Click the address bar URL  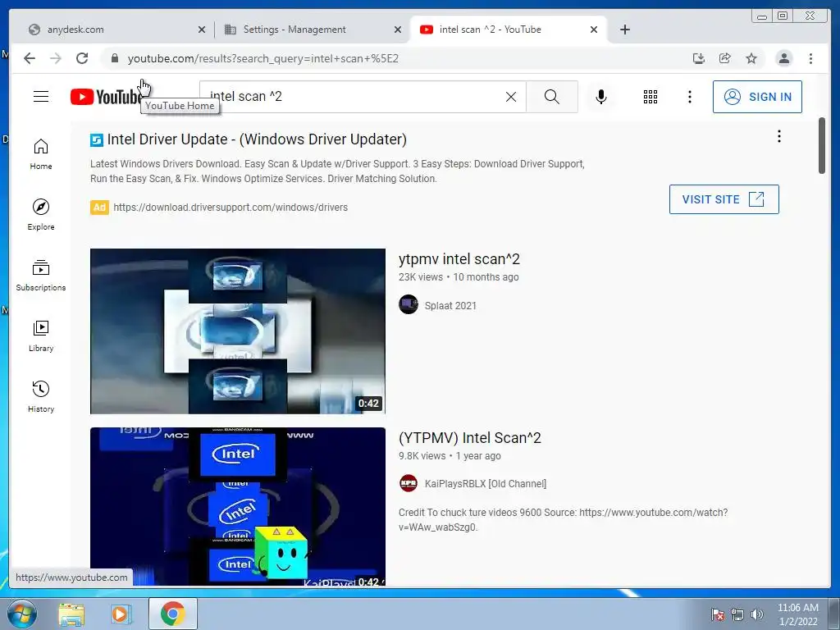(x=263, y=59)
